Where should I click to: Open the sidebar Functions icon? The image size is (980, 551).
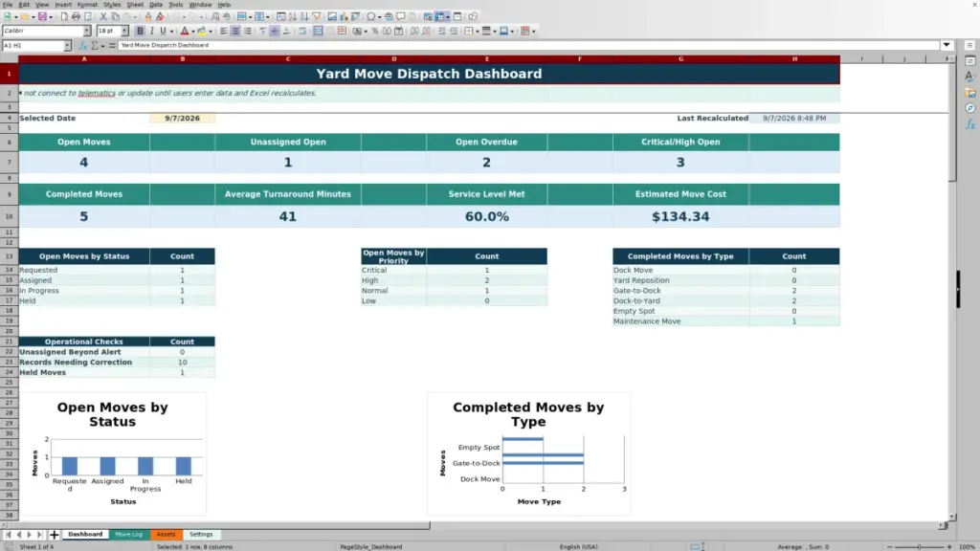pos(970,124)
